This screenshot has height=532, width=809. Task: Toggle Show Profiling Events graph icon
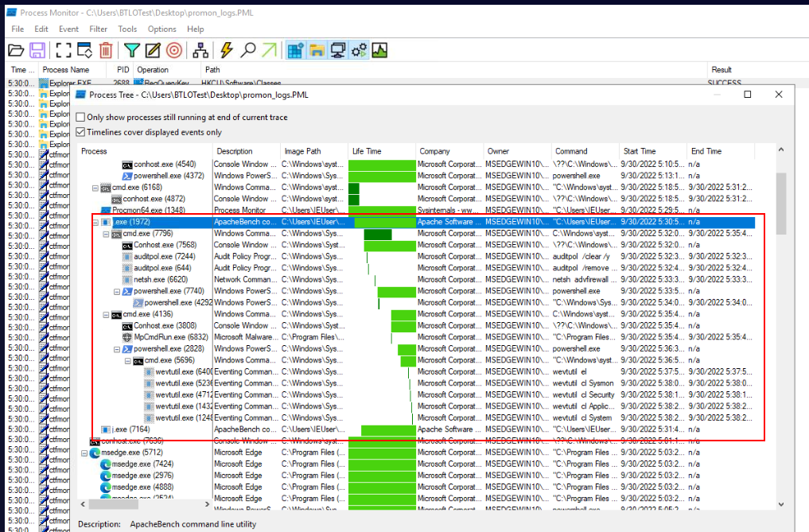click(x=379, y=51)
